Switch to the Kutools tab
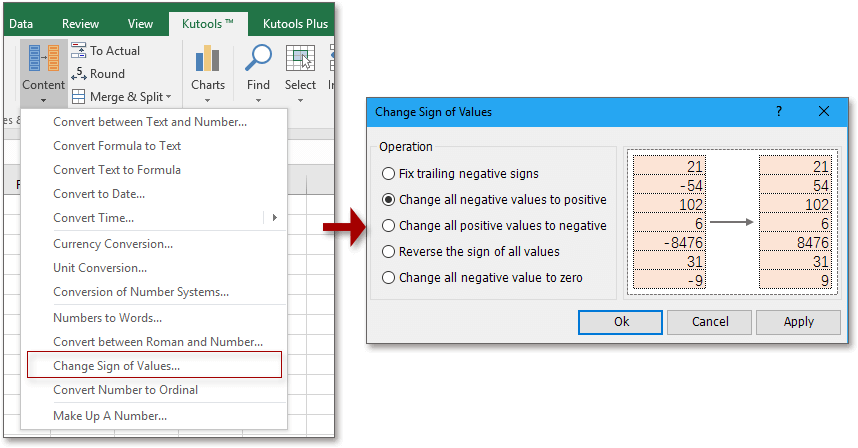 coord(207,24)
